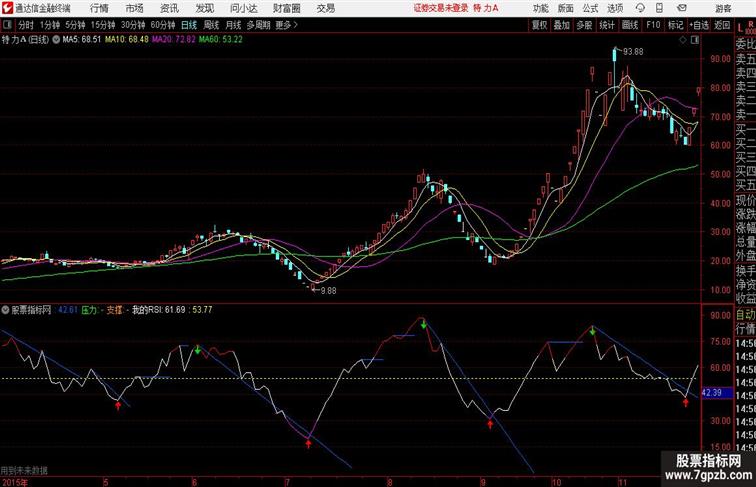Viewport: 756px width, 487px height.
Task: Click the 压力 indicator label
Action: [89, 310]
